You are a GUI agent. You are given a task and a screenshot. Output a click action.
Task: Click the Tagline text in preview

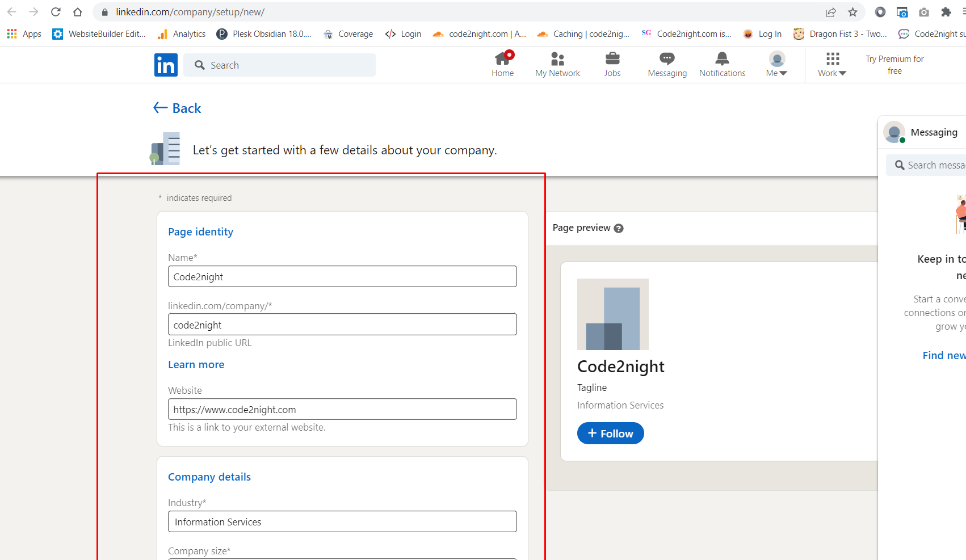(592, 388)
